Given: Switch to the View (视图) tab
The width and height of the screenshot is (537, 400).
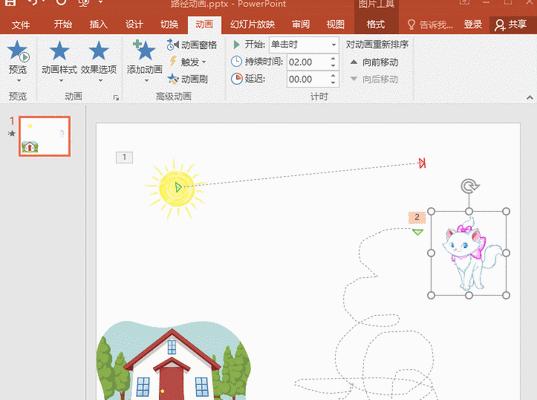Looking at the screenshot, I should click(x=335, y=24).
